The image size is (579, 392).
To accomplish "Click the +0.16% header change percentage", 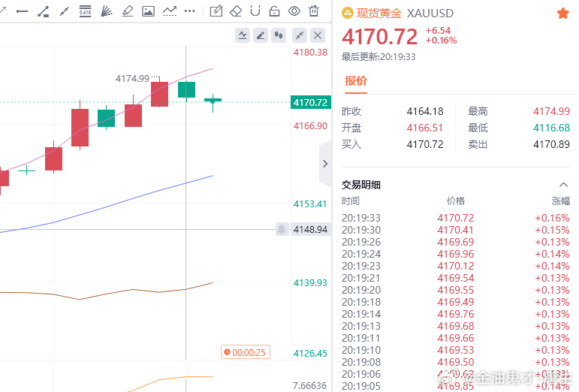I will [x=442, y=41].
